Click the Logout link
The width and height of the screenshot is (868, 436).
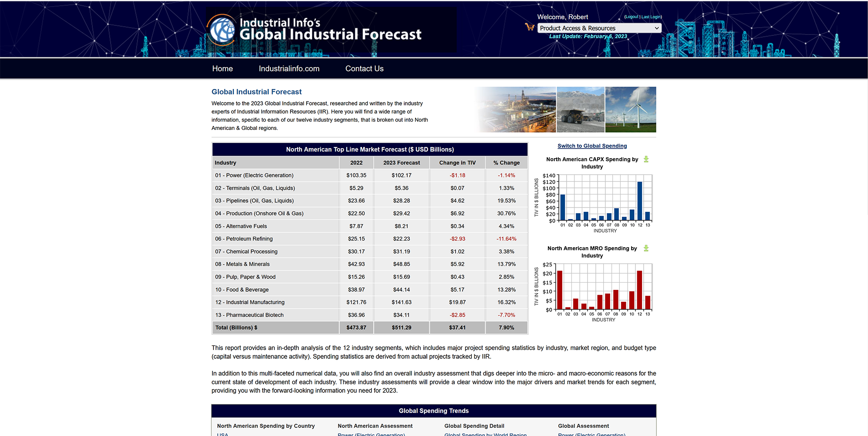pos(632,17)
